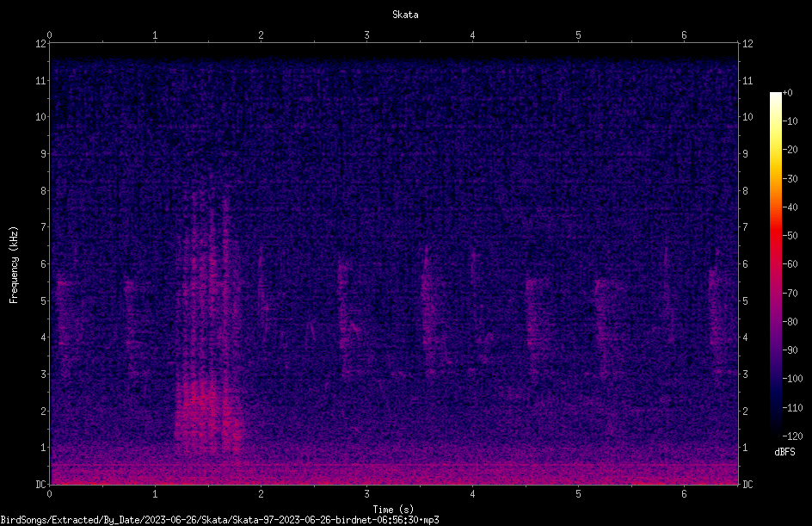Click '6' on the bottom time axis
The height and width of the screenshot is (526, 812).
pyautogui.click(x=684, y=494)
